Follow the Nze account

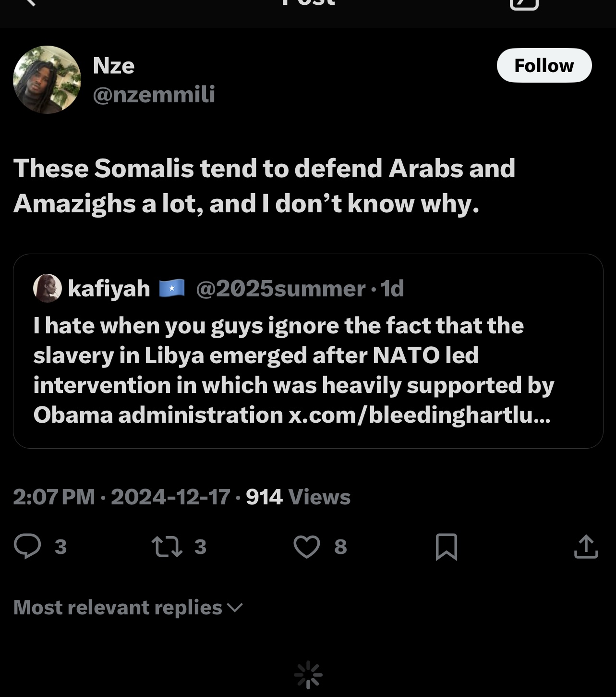544,65
